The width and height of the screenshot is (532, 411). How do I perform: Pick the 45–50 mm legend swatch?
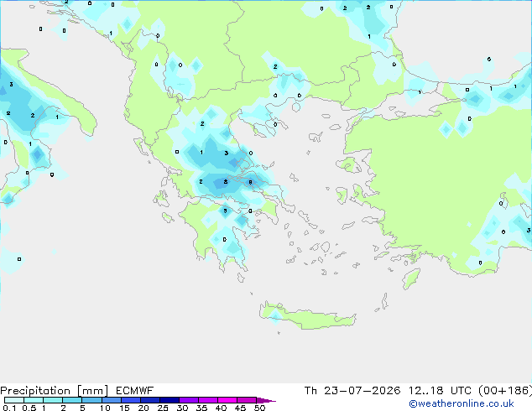tap(247, 400)
